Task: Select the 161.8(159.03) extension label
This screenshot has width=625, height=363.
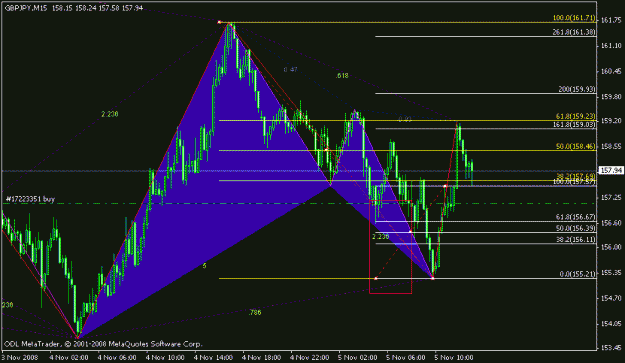Action: (x=574, y=125)
